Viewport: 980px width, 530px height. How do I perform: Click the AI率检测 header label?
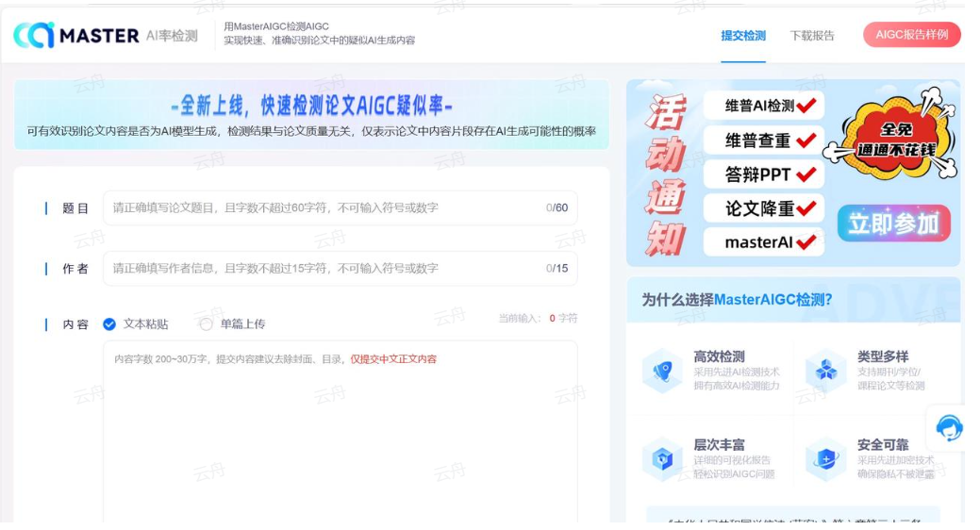[172, 36]
